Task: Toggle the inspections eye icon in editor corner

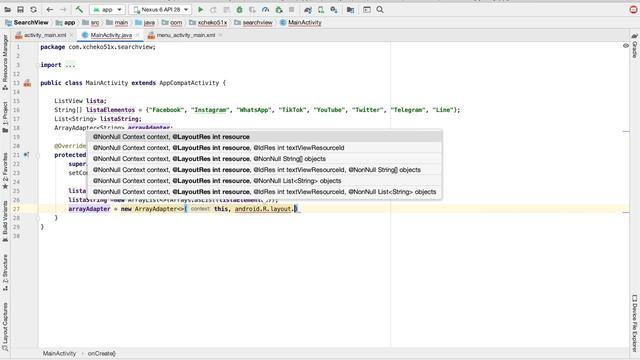Action: tap(626, 46)
